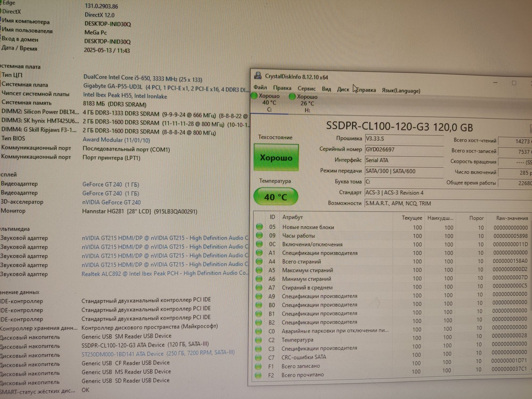Open the Gigabyte GA-P55-UD3L motherboard link
The image size is (532, 399).
[x=166, y=88]
